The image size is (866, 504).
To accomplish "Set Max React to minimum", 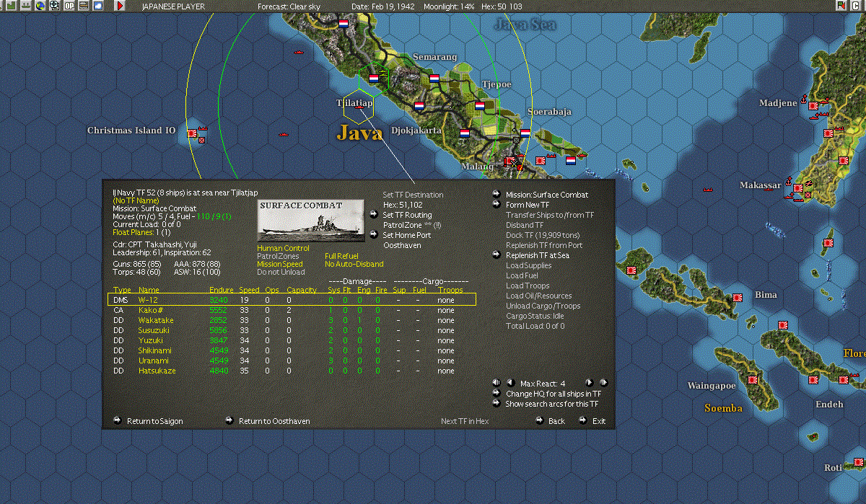I will (x=497, y=383).
